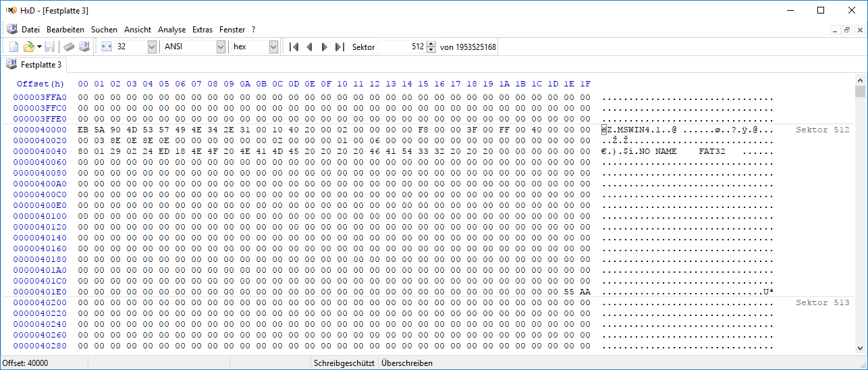This screenshot has width=868, height=370.
Task: Expand the Open file dropdown arrow
Action: pyautogui.click(x=39, y=47)
